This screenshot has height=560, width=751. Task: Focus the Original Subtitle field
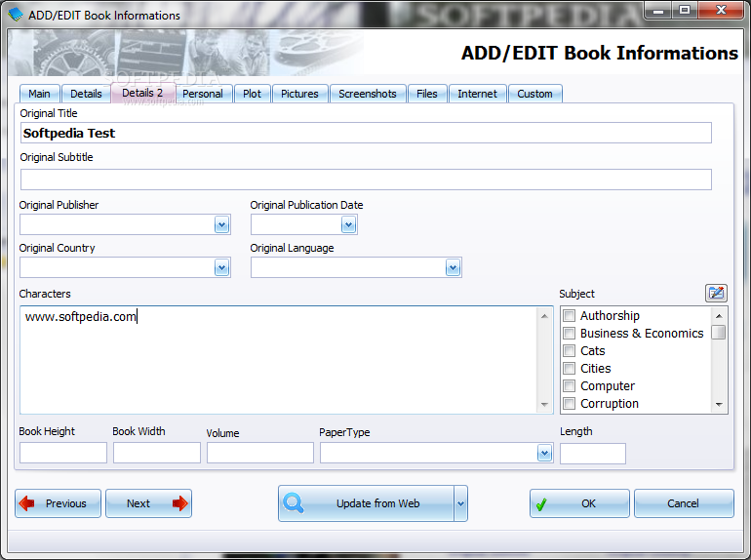point(366,180)
